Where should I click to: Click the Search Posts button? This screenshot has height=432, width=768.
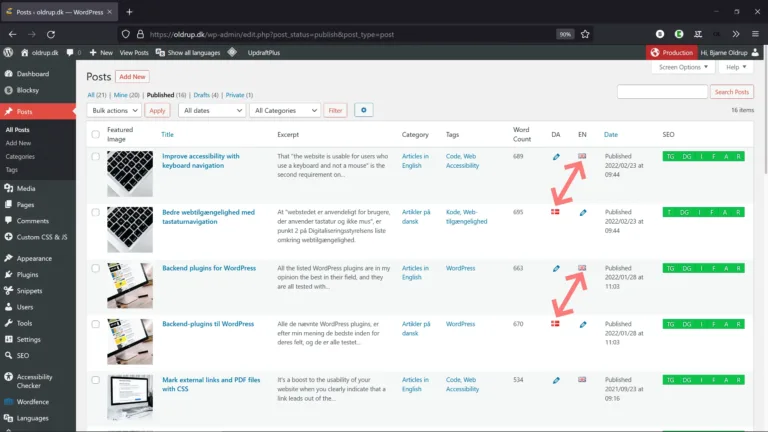(x=732, y=92)
